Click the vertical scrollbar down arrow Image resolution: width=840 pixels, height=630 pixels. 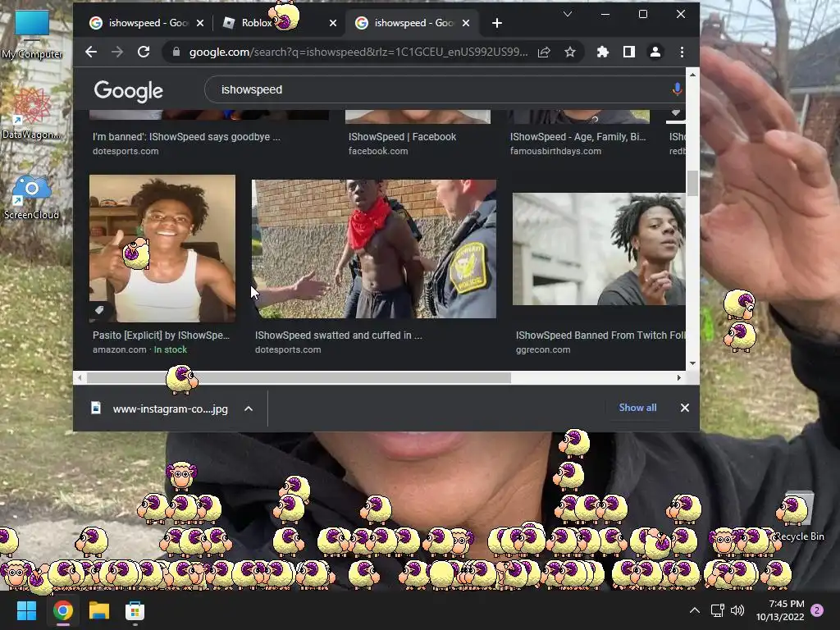click(x=692, y=363)
